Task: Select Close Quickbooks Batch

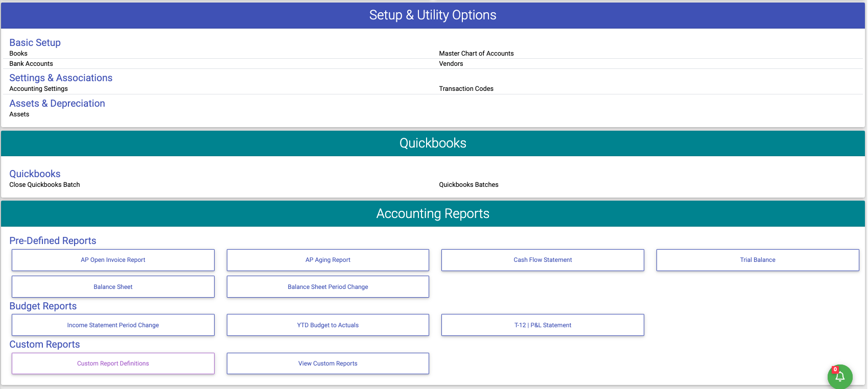Action: (44, 185)
